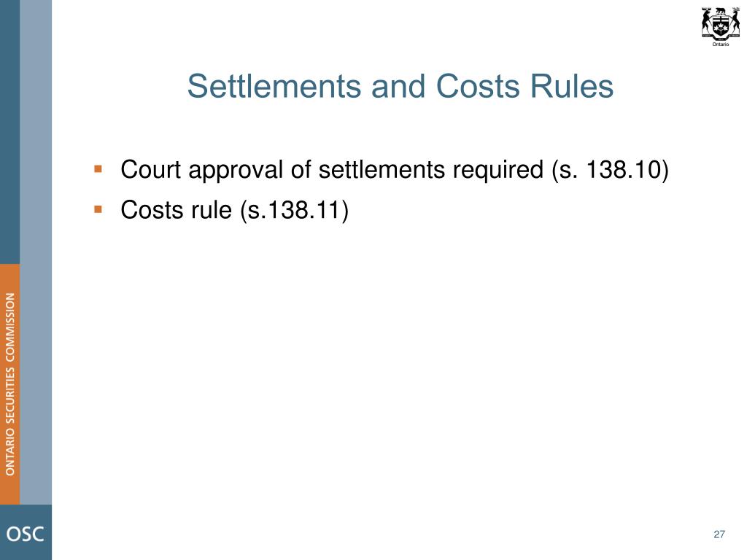747x560 pixels.
Task: Select the "Costs rule" bullet text
Action: (177, 210)
